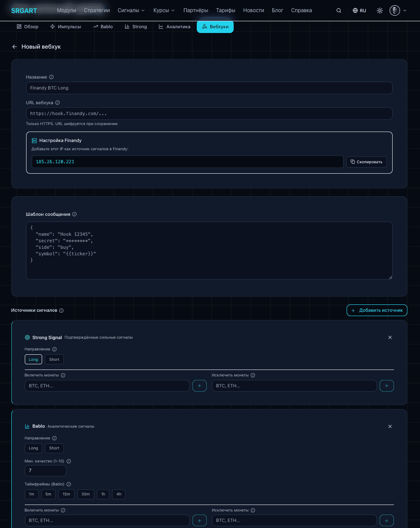This screenshot has height=528, width=420.
Task: Switch to light theme using the sun icon
Action: (x=380, y=10)
